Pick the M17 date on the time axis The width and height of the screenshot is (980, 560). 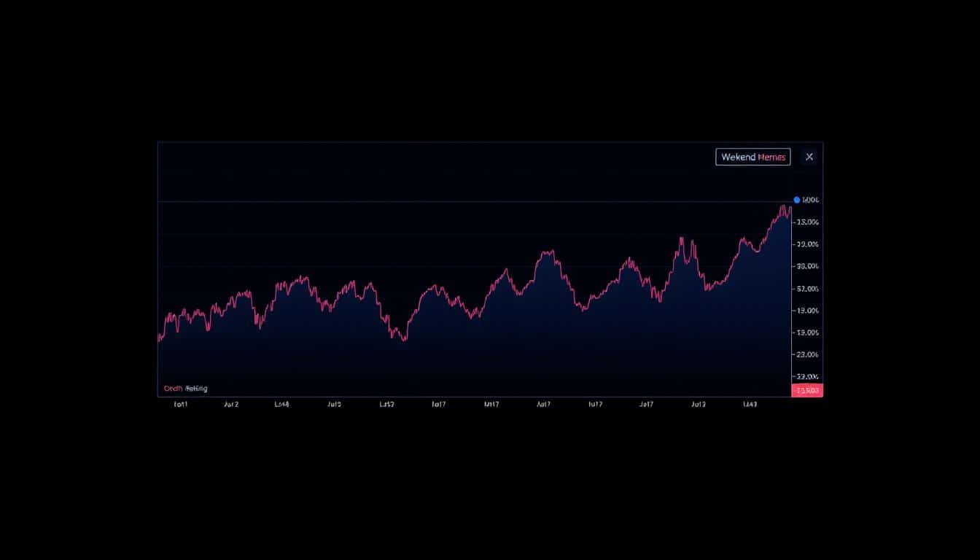(491, 403)
